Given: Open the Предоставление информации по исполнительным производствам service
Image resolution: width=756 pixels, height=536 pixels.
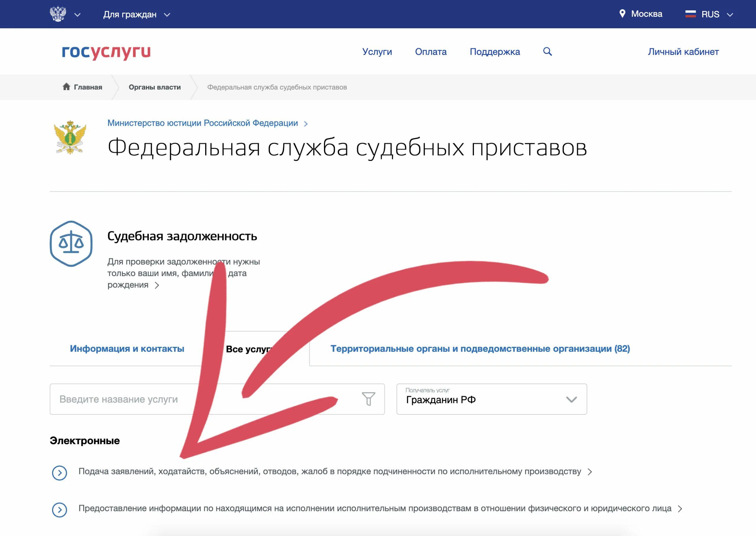Looking at the screenshot, I should coord(375,509).
